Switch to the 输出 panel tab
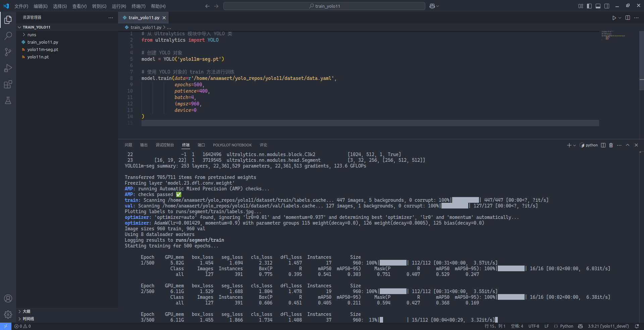Screen dimensions: 644x330 pyautogui.click(x=144, y=145)
